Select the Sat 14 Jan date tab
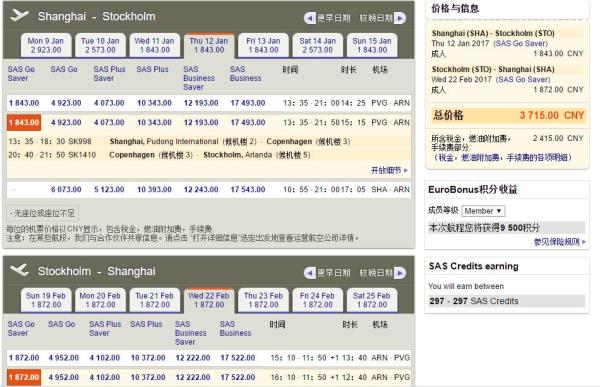Image resolution: width=600 pixels, height=387 pixels. pyautogui.click(x=318, y=46)
